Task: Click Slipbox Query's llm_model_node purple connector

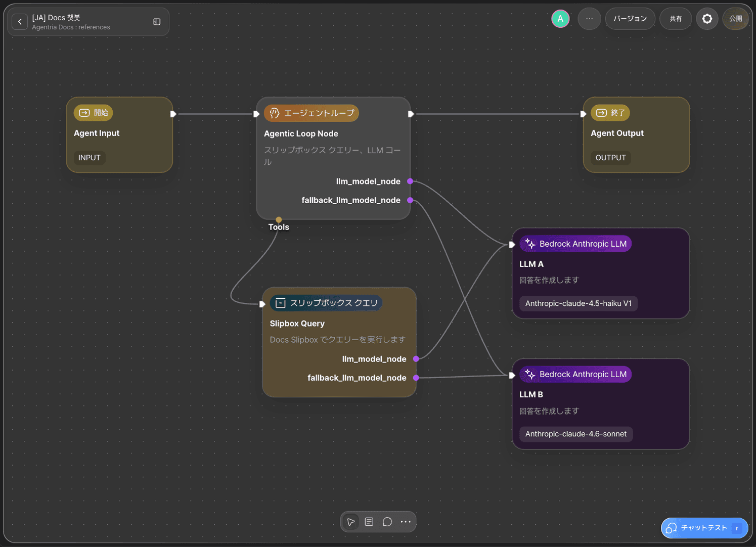Action: 416,359
